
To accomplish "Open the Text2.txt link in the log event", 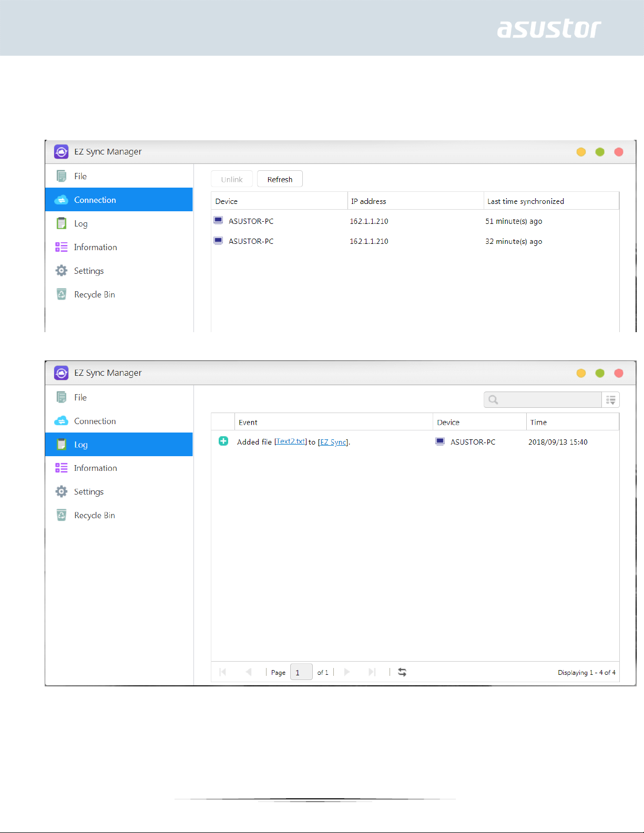I will click(291, 441).
